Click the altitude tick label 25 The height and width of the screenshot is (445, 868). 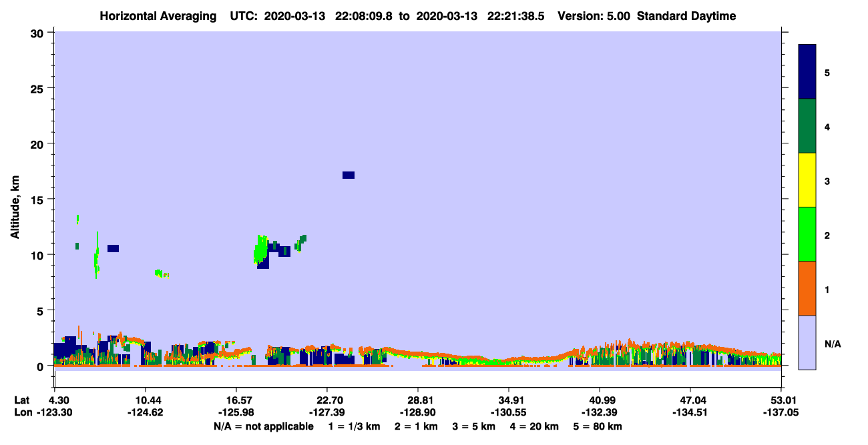click(x=39, y=88)
